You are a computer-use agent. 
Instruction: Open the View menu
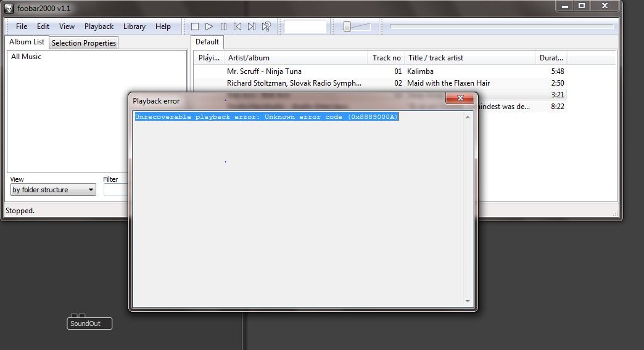(67, 26)
